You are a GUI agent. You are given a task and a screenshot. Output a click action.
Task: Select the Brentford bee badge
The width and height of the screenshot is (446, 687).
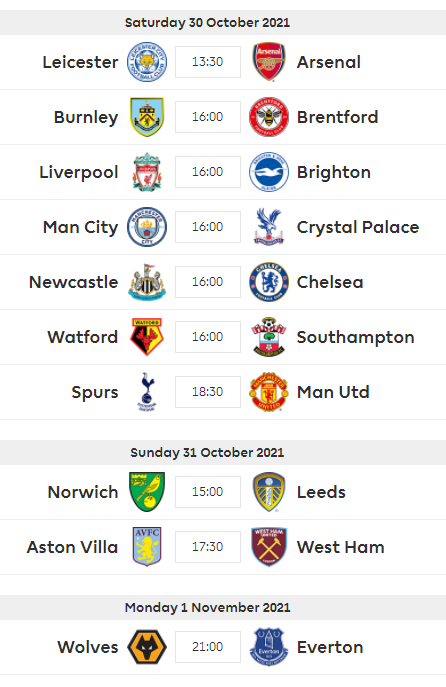tap(269, 117)
